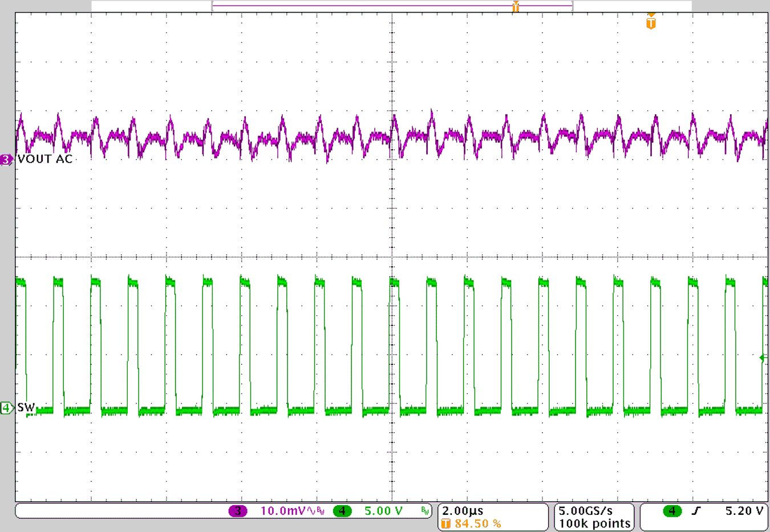Select the channel 4 SW marker
The width and height of the screenshot is (770, 532).
5,408
